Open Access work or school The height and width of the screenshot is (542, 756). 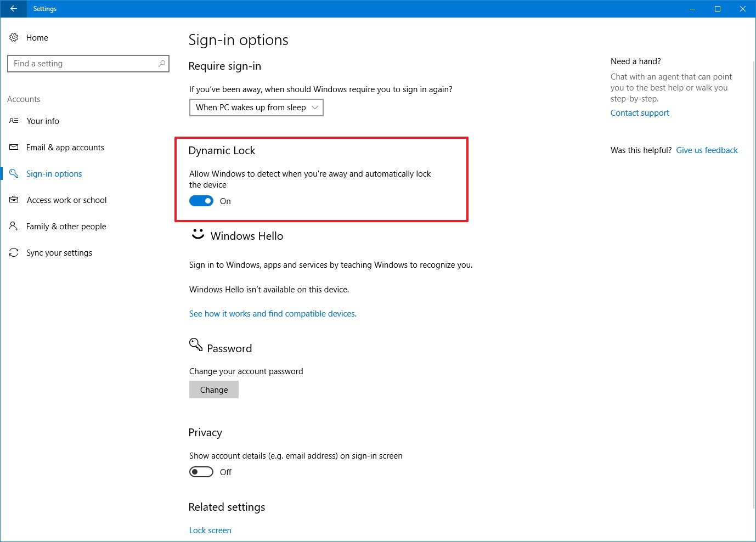[x=67, y=200]
